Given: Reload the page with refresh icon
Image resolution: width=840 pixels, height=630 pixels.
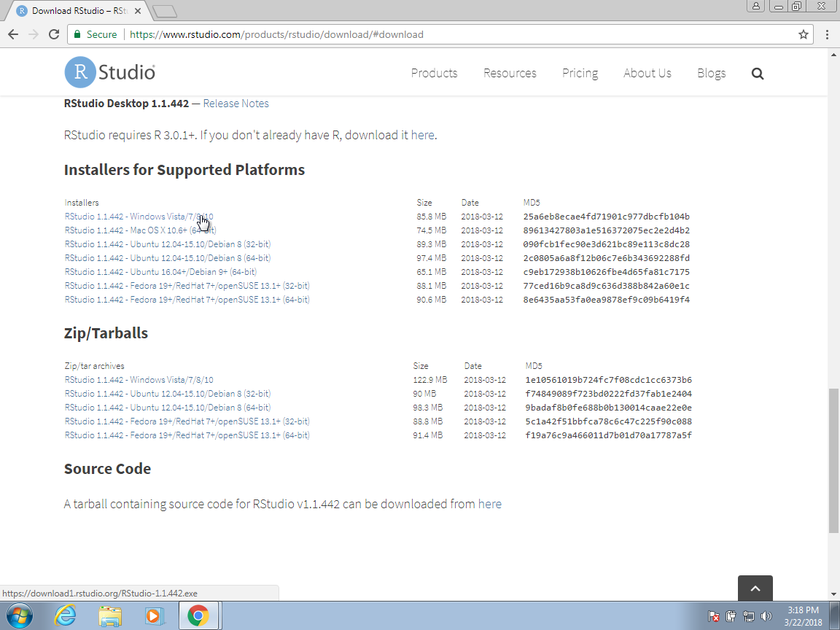Looking at the screenshot, I should [53, 34].
